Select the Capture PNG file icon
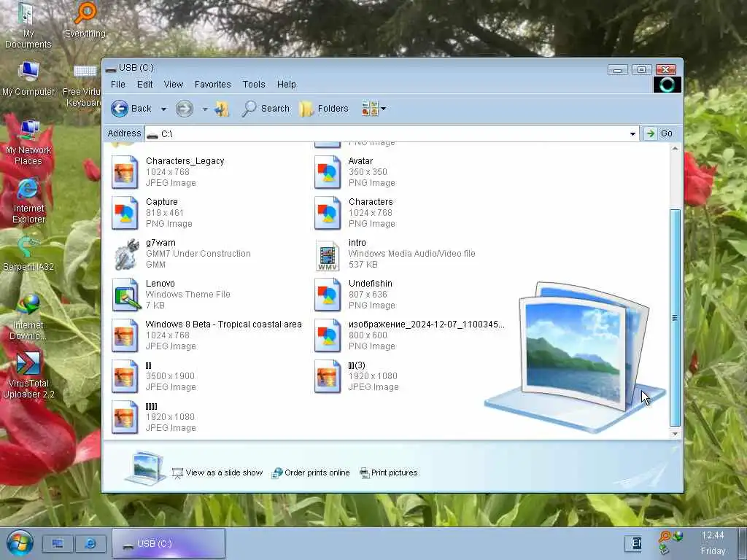 pyautogui.click(x=125, y=214)
